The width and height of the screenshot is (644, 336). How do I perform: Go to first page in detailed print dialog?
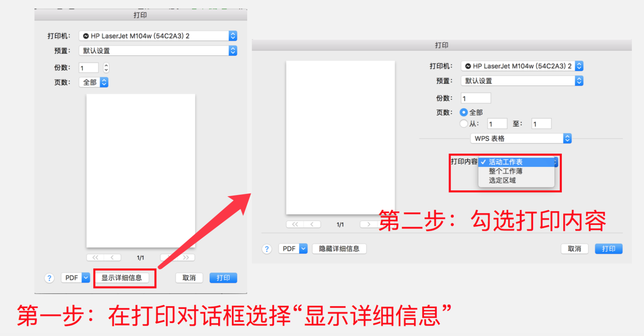point(295,224)
